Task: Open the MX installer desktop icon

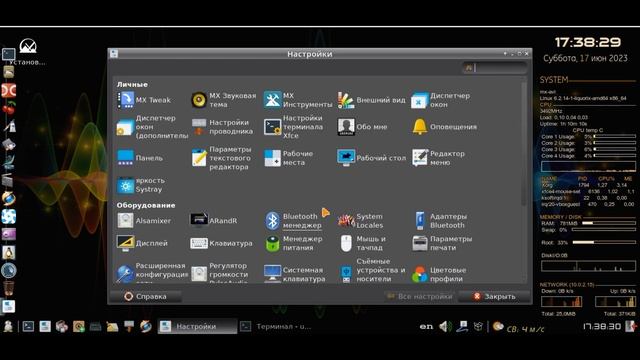Action: [x=28, y=51]
